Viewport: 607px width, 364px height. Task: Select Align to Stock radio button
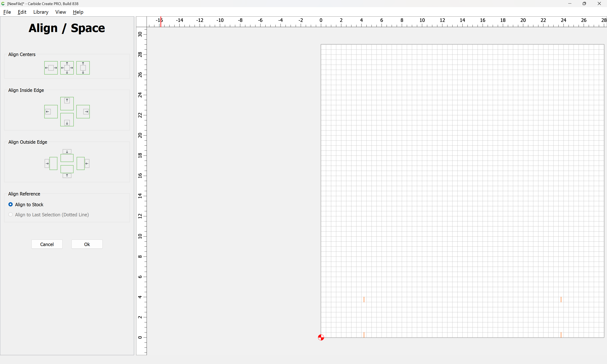click(x=11, y=204)
